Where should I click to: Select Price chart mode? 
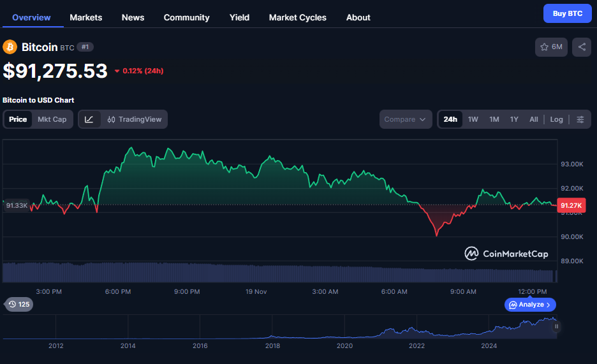18,119
